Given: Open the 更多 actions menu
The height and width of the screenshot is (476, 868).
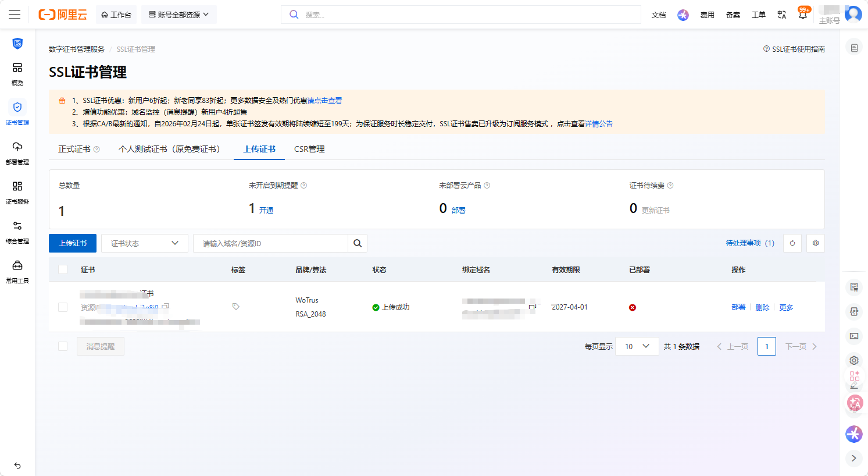Looking at the screenshot, I should click(786, 307).
